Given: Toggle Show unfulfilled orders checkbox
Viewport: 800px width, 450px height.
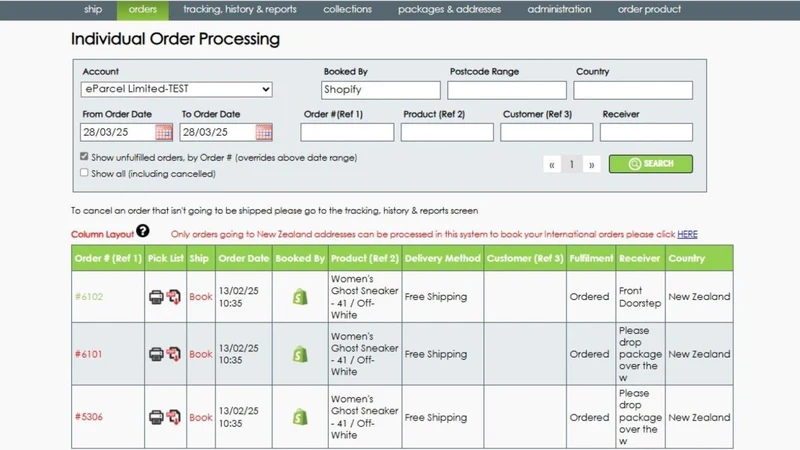Looking at the screenshot, I should click(84, 157).
